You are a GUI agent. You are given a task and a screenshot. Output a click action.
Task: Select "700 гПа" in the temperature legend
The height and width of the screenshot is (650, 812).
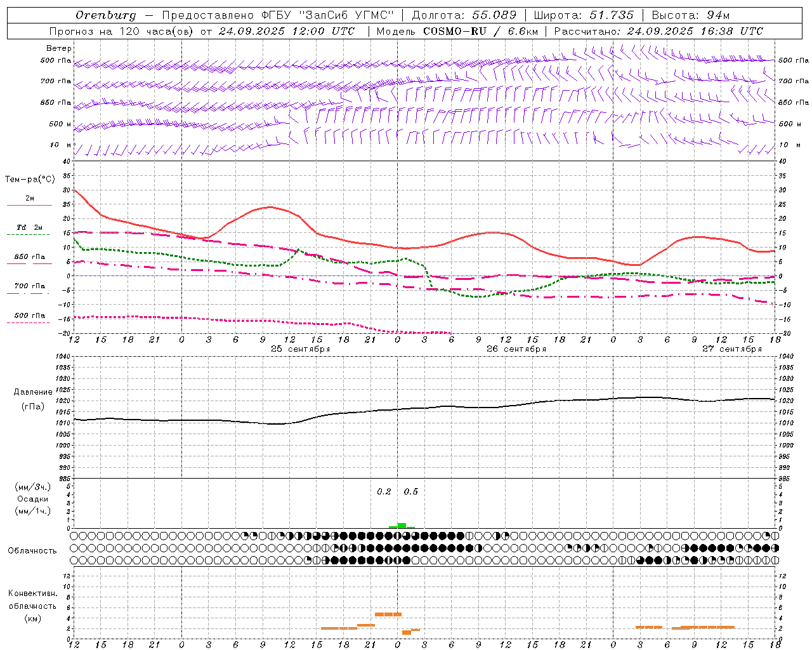pyautogui.click(x=29, y=286)
